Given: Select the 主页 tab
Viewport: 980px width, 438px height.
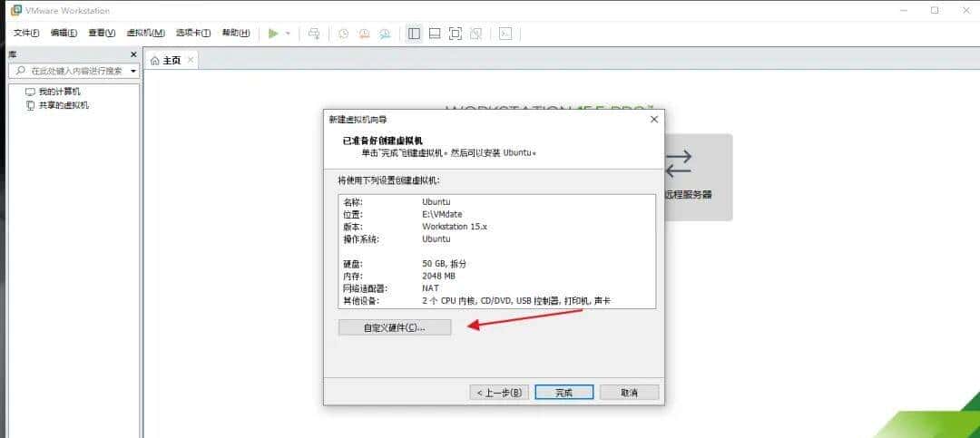Looking at the screenshot, I should point(171,61).
